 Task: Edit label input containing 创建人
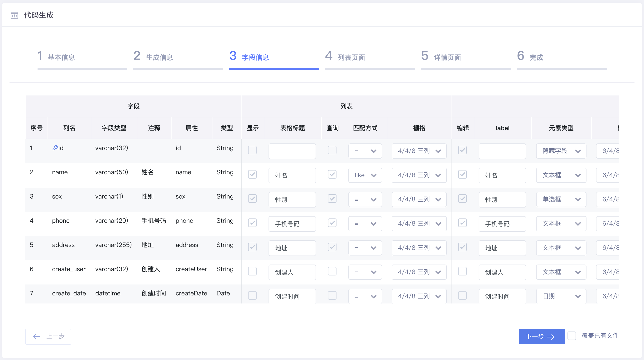502,272
